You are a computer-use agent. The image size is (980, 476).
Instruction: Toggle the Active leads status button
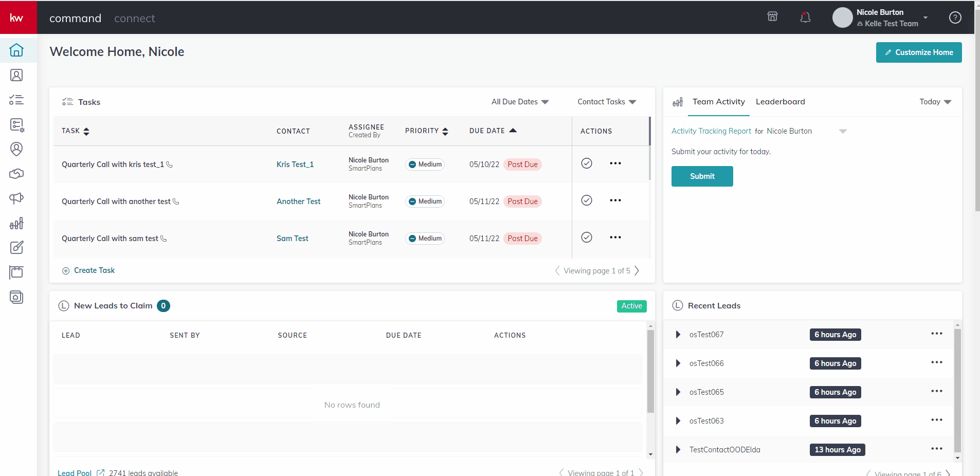pyautogui.click(x=631, y=306)
